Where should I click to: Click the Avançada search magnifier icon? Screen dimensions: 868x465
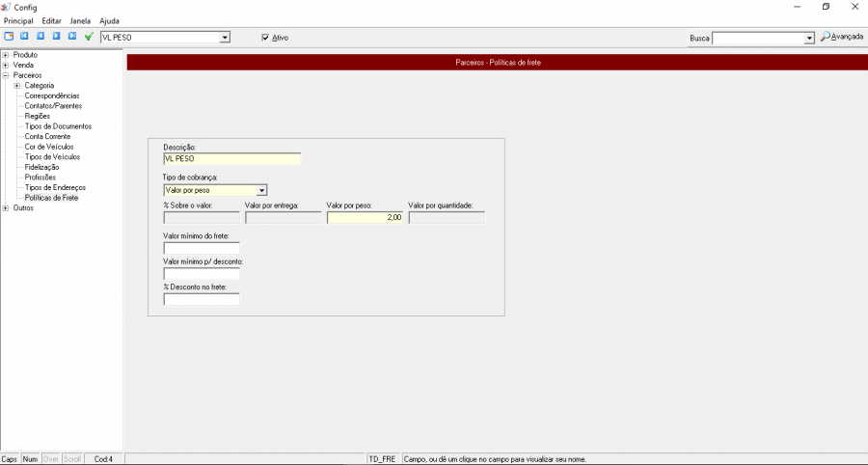click(x=826, y=38)
